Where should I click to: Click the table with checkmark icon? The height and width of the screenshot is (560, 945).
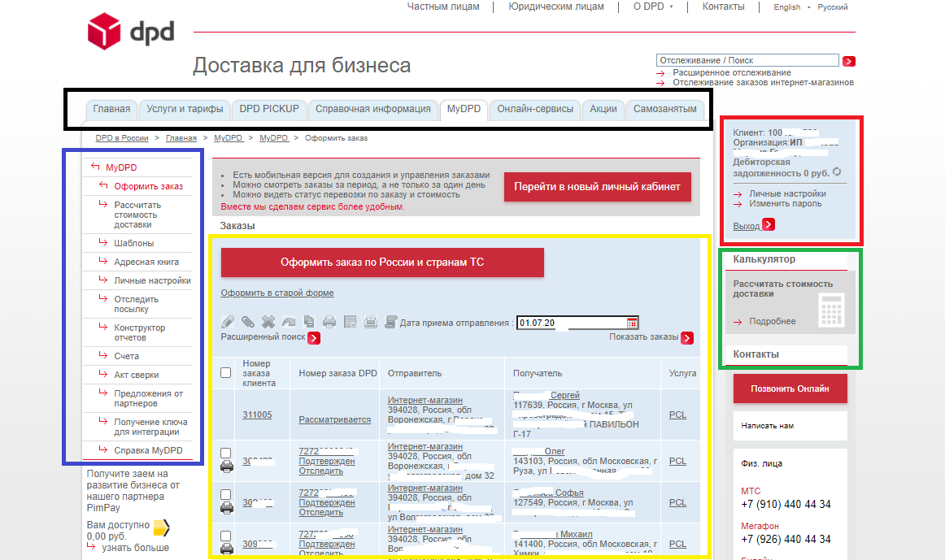pos(351,322)
